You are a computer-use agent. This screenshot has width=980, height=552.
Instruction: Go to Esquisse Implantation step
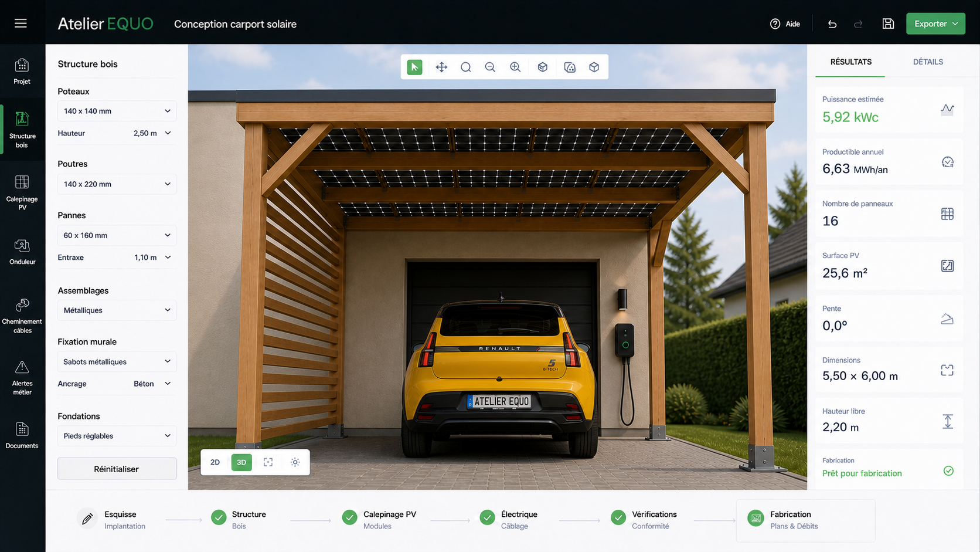coord(111,520)
